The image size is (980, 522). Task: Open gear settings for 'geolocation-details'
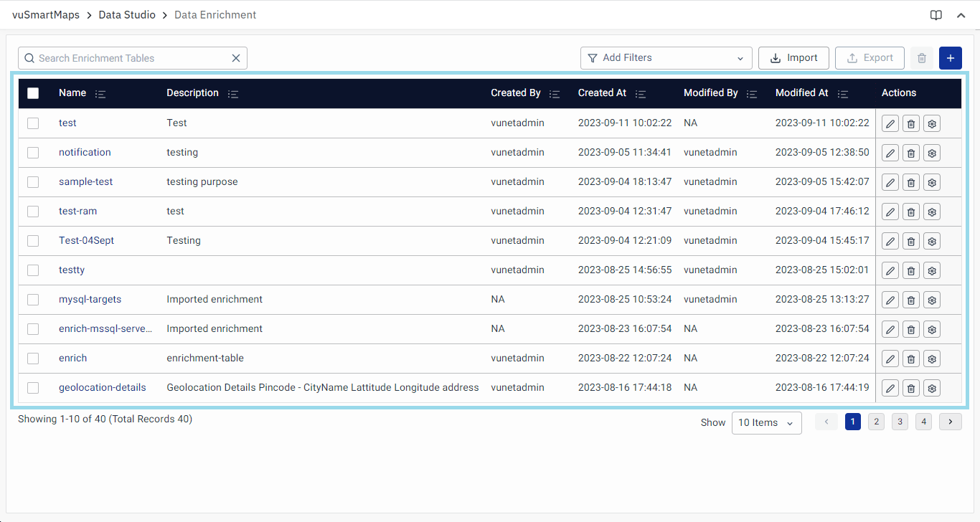[x=931, y=388]
